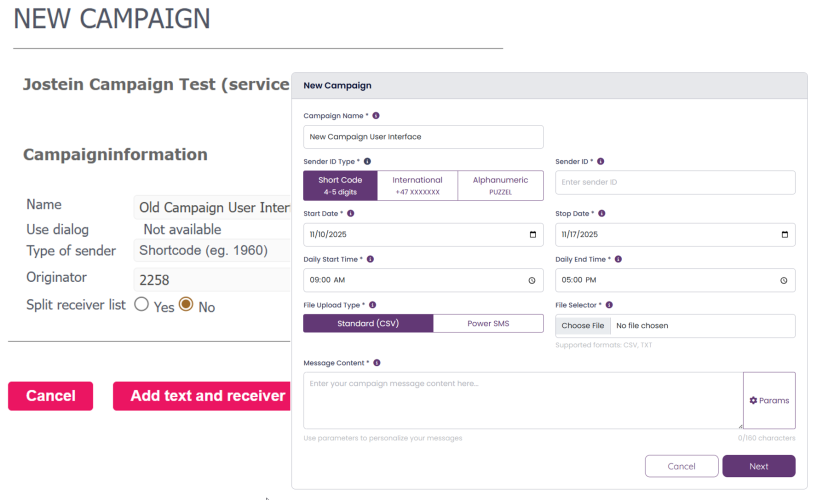Image resolution: width=817 pixels, height=500 pixels.
Task: Choose International sender ID type
Action: [417, 185]
